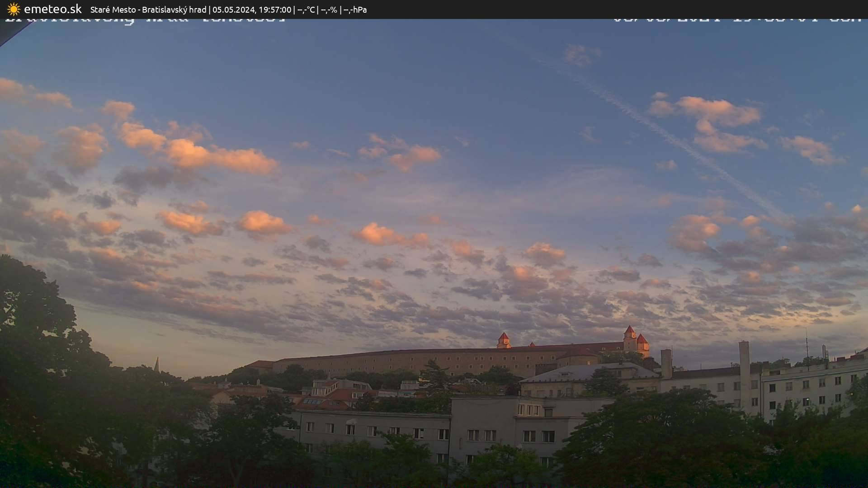Click the hPa pressure reading
The width and height of the screenshot is (868, 488).
[355, 9]
